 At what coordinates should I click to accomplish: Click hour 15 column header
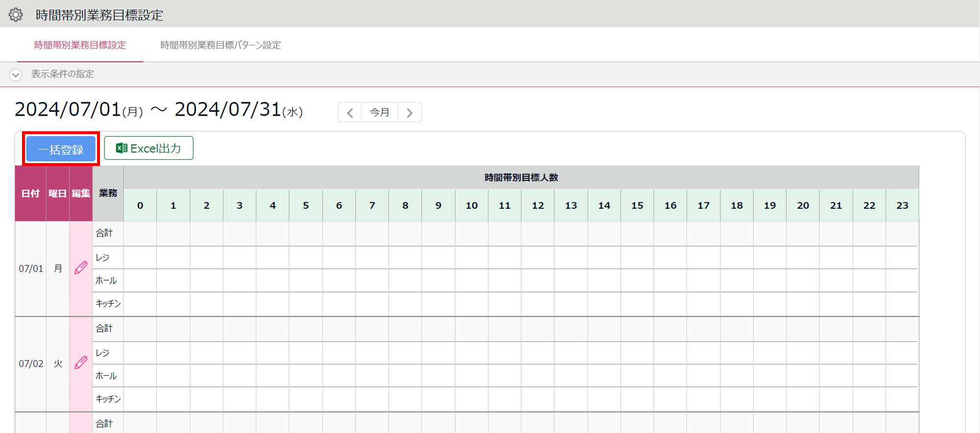pyautogui.click(x=637, y=205)
